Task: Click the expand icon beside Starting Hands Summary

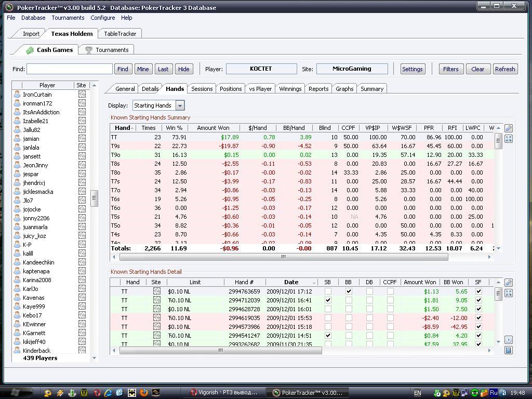Action: (x=509, y=139)
